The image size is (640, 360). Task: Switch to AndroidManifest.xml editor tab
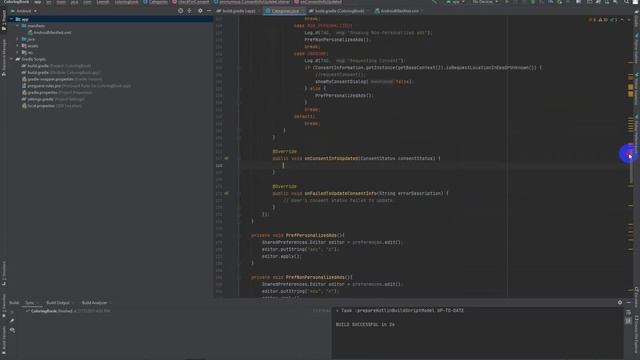click(398, 11)
